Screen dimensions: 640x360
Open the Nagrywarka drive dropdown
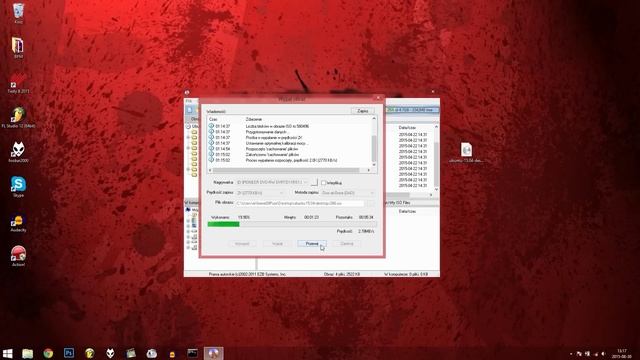(273, 182)
